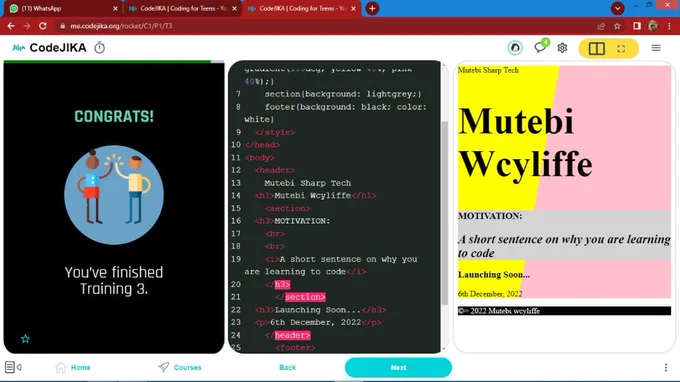Image resolution: width=680 pixels, height=382 pixels.
Task: Open Chrome profile avatar
Action: click(x=653, y=26)
